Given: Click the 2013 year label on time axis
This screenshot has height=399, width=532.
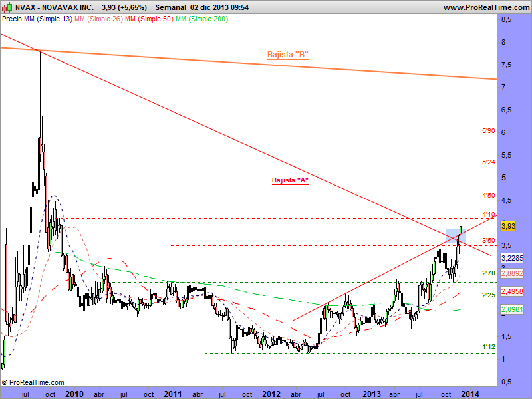Looking at the screenshot, I should pyautogui.click(x=372, y=394).
